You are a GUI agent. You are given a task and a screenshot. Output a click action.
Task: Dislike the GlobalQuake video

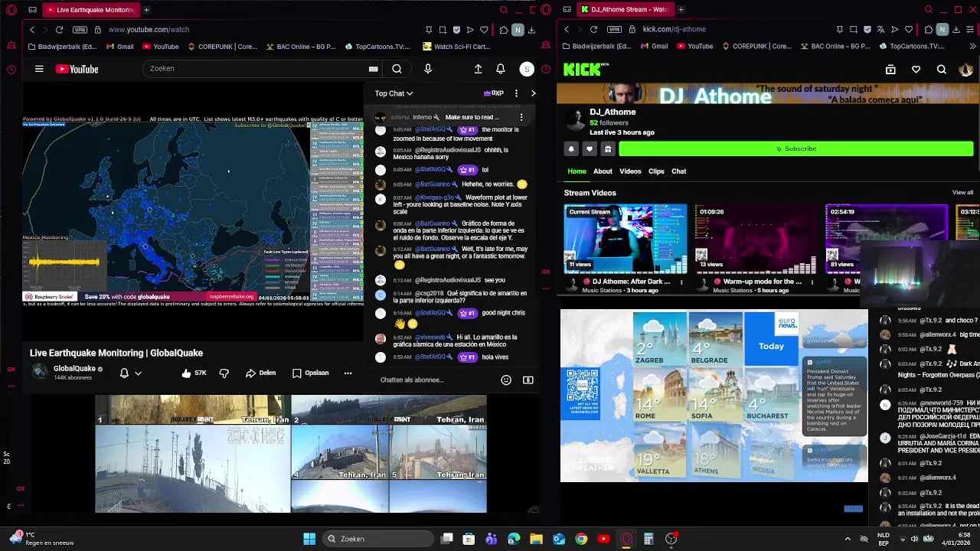click(x=224, y=373)
